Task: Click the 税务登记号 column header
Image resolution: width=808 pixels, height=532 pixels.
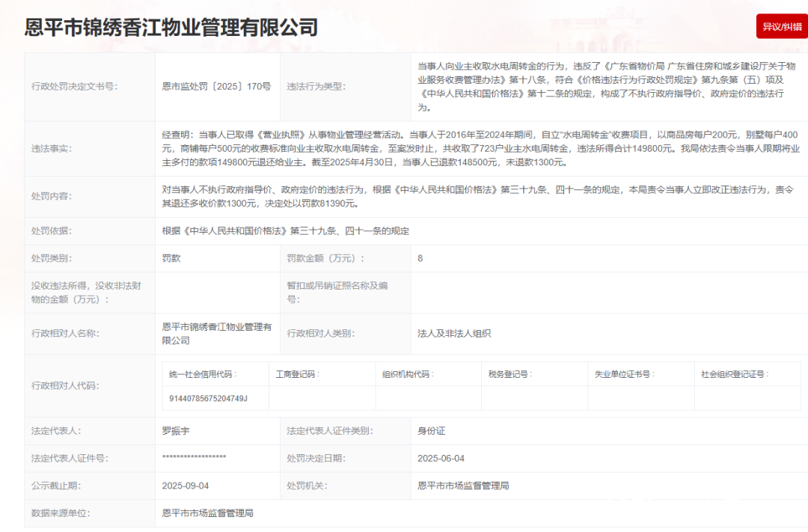Action: pos(511,374)
